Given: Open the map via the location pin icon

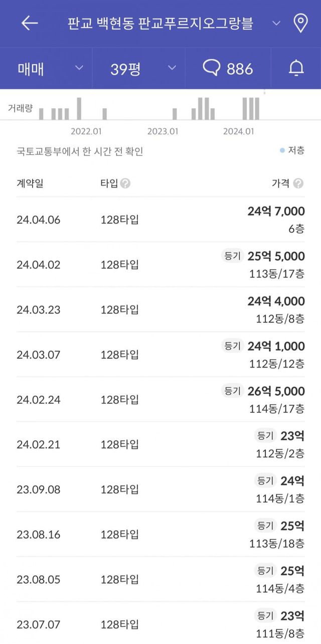Looking at the screenshot, I should point(300,23).
